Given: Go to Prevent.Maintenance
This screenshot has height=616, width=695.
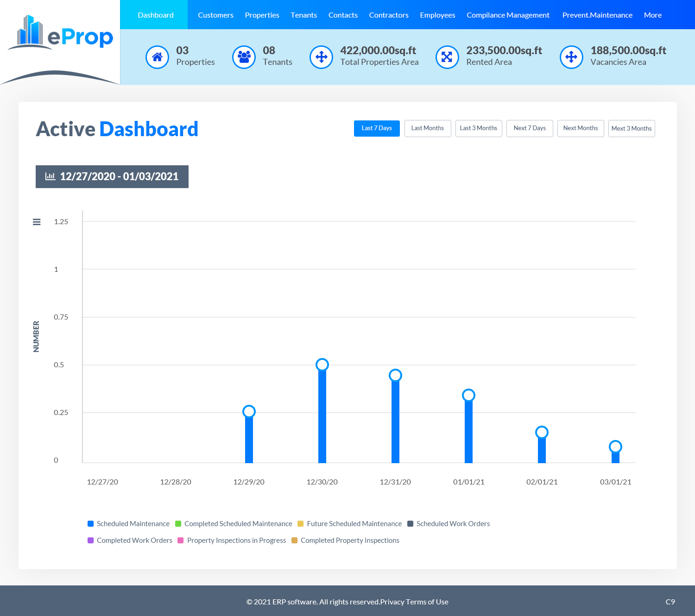Looking at the screenshot, I should click(598, 15).
